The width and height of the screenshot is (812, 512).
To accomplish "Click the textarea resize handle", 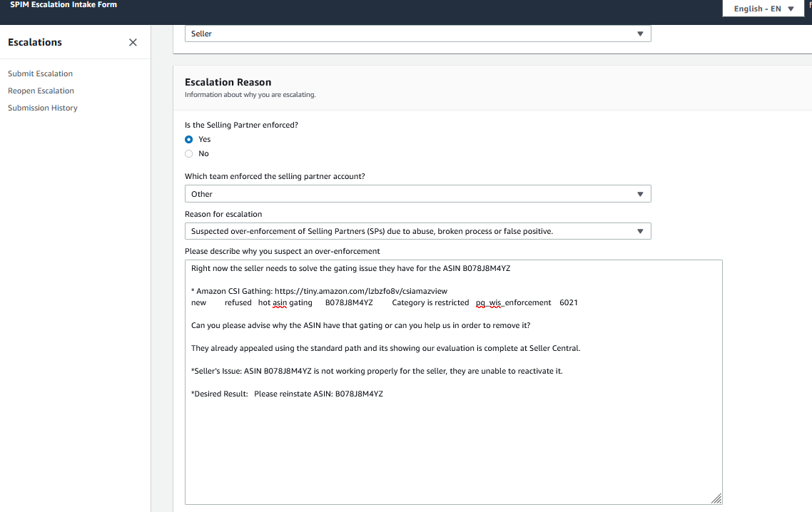I will tap(716, 498).
